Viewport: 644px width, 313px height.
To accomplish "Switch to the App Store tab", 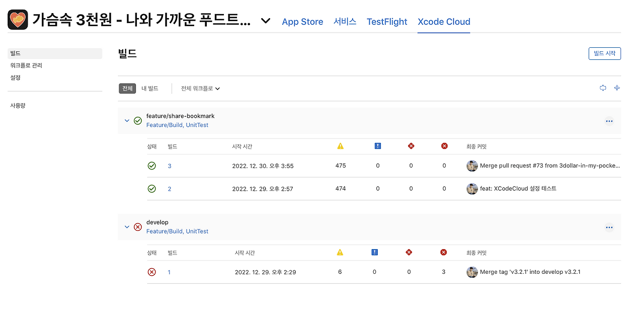I will coord(302,22).
